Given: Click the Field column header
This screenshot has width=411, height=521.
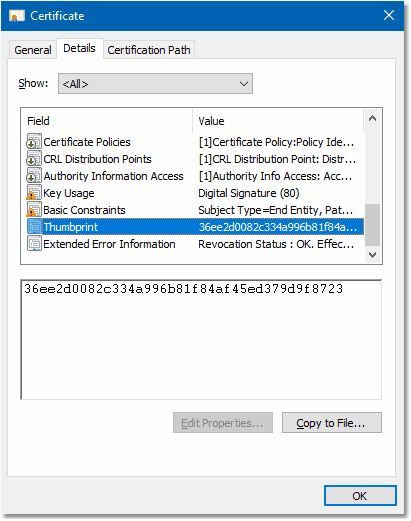Looking at the screenshot, I should pyautogui.click(x=107, y=121).
